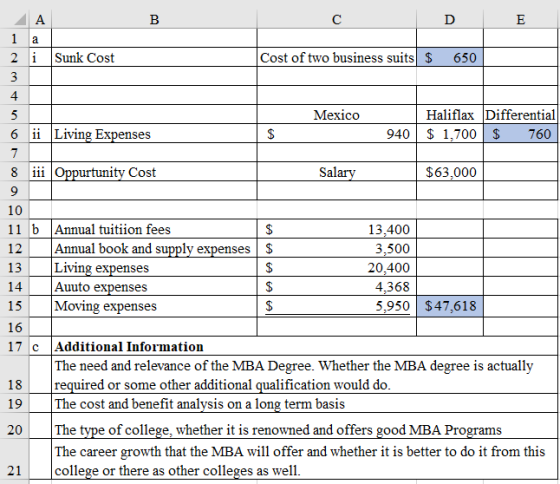Click cell A1 containing 'a'

(x=40, y=38)
